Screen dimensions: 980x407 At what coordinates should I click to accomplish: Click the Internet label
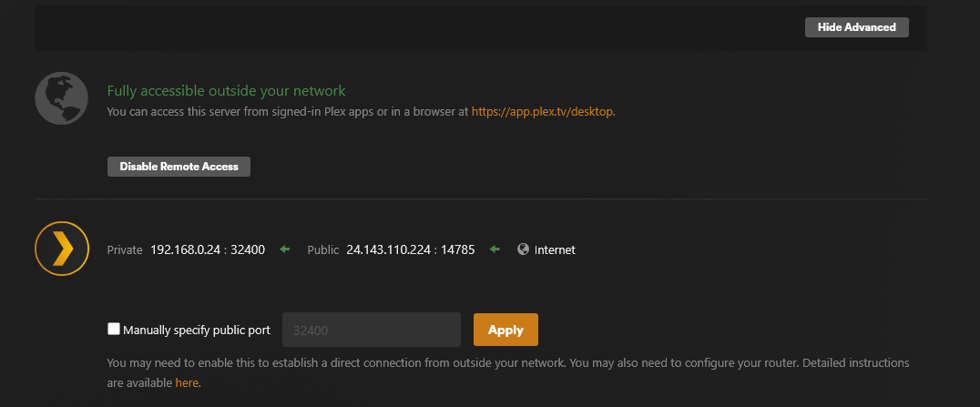[x=555, y=249]
